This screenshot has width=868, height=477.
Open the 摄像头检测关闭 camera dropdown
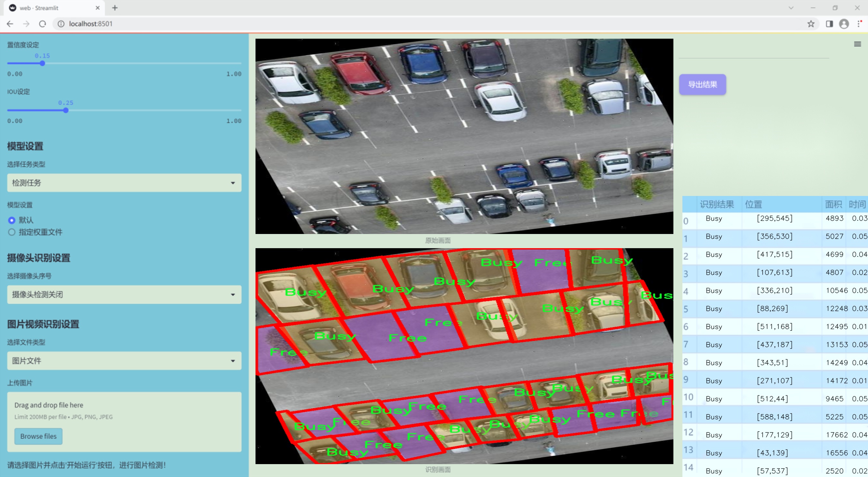124,295
